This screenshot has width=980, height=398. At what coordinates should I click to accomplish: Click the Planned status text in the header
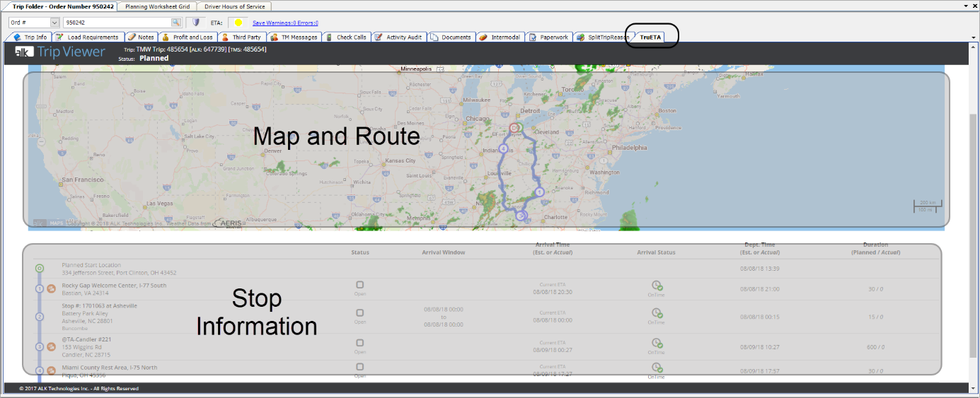click(154, 58)
